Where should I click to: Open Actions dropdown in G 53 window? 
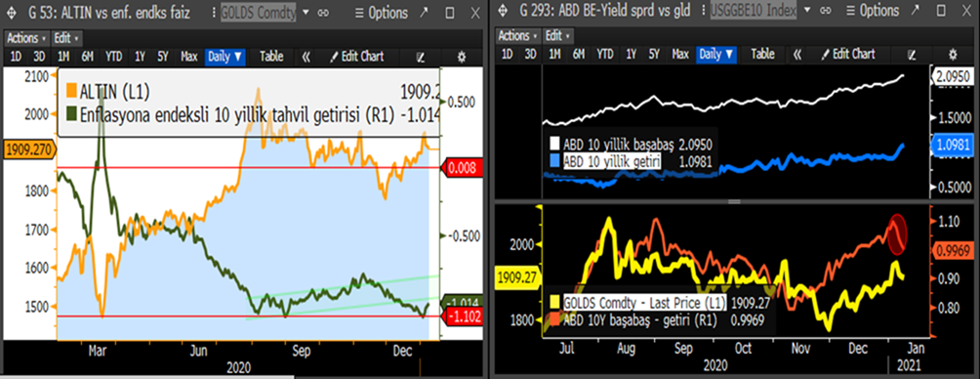pos(26,38)
